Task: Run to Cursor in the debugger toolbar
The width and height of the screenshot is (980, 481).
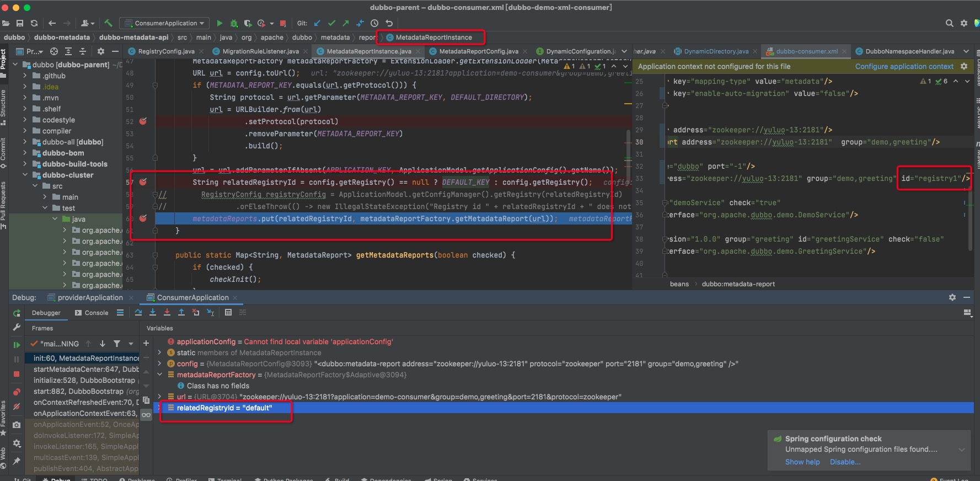Action: [210, 312]
